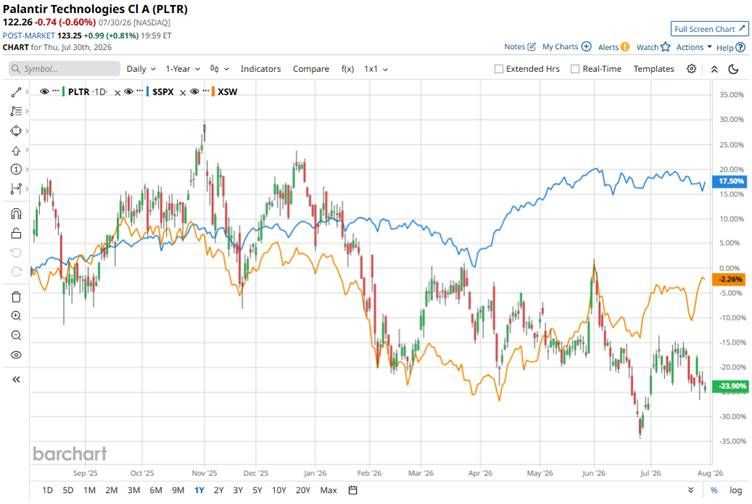Select the measurement tool in the sidebar
Viewport: 752px width, 504px height.
(x=16, y=188)
